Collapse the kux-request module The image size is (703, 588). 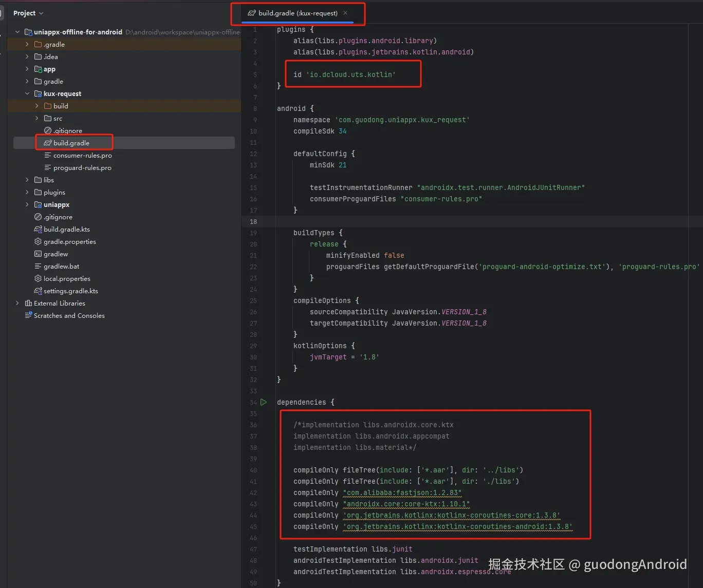click(27, 93)
